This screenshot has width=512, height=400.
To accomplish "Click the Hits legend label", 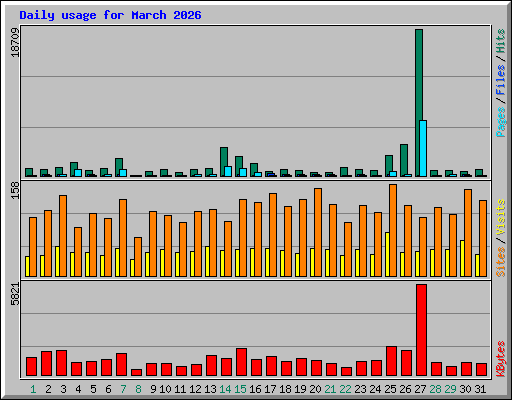I will (x=500, y=41).
